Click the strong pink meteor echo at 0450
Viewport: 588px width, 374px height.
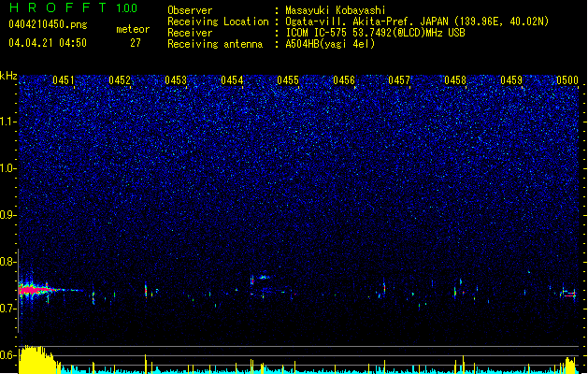(x=36, y=290)
